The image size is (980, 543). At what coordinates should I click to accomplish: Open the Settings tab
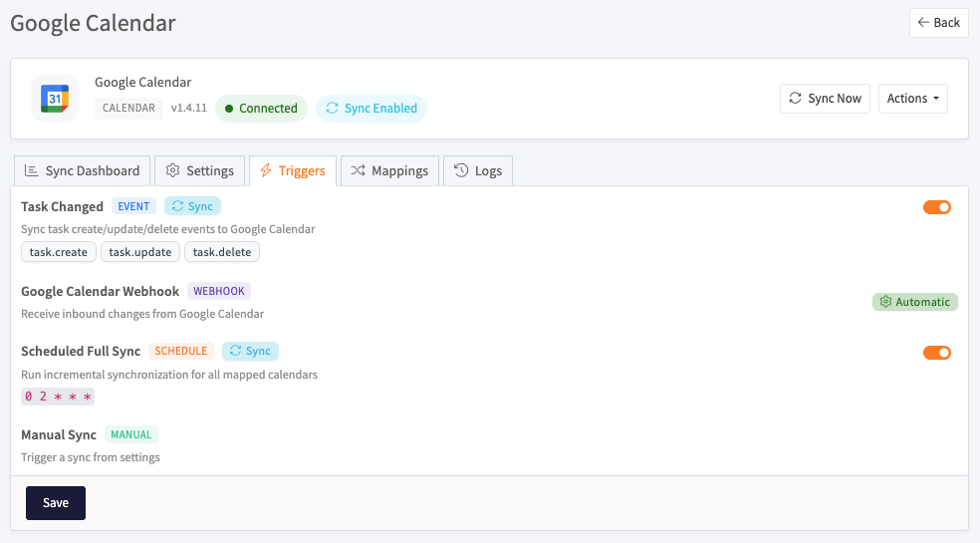(x=199, y=170)
